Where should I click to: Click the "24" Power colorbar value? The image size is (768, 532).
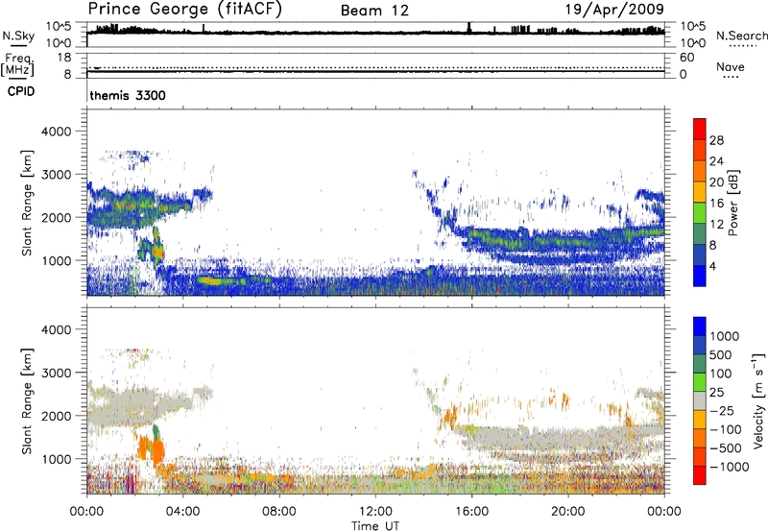click(x=716, y=161)
